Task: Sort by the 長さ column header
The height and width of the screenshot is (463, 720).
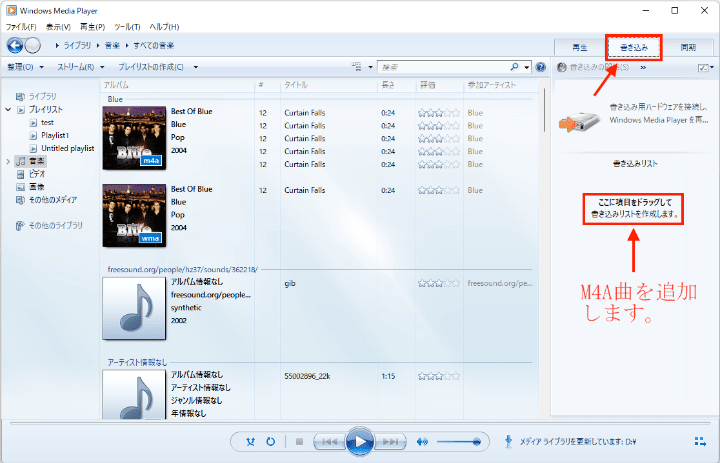Action: coord(396,85)
